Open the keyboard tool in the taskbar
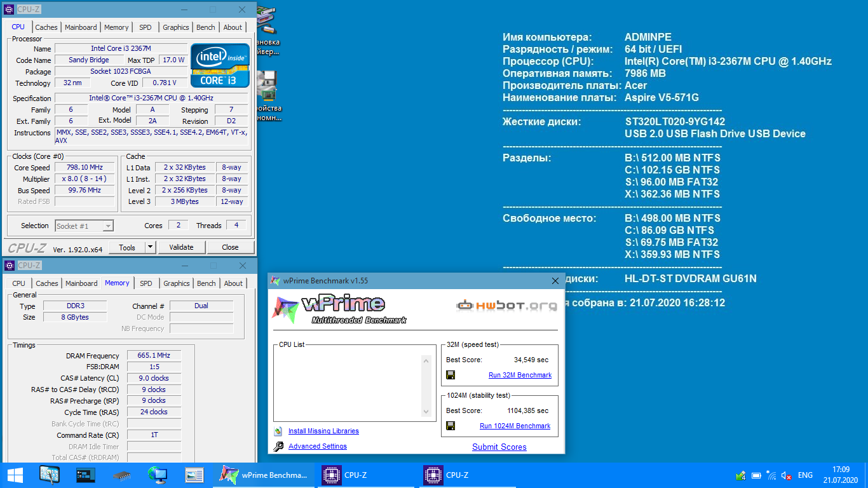The width and height of the screenshot is (868, 488). pyautogui.click(x=49, y=475)
